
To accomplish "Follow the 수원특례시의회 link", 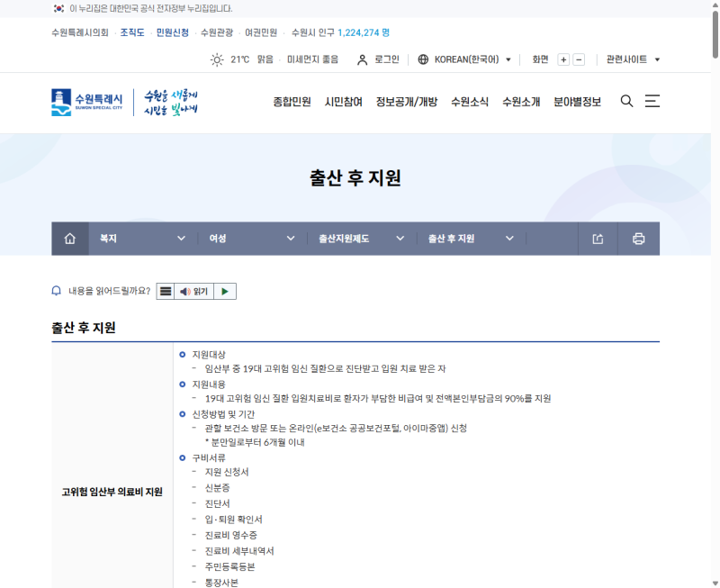I will (x=80, y=32).
